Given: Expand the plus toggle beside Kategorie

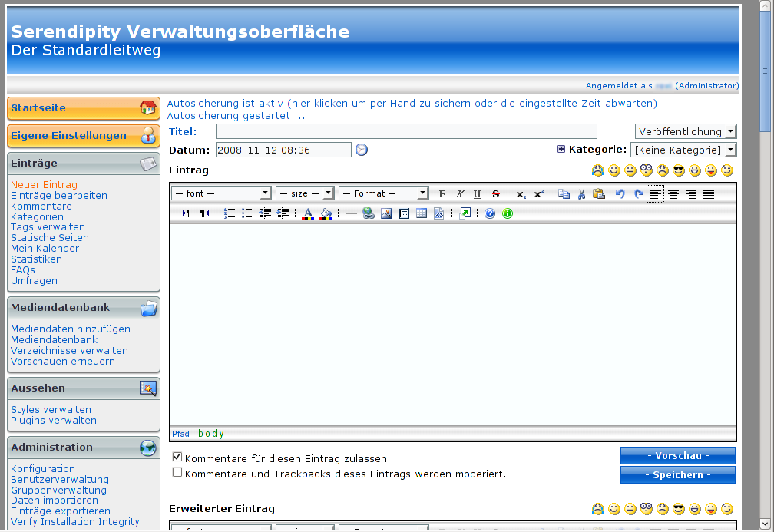Looking at the screenshot, I should tap(561, 149).
